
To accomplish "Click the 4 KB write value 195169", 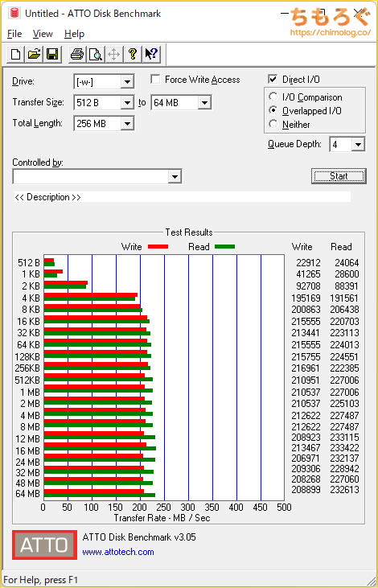I will click(306, 298).
